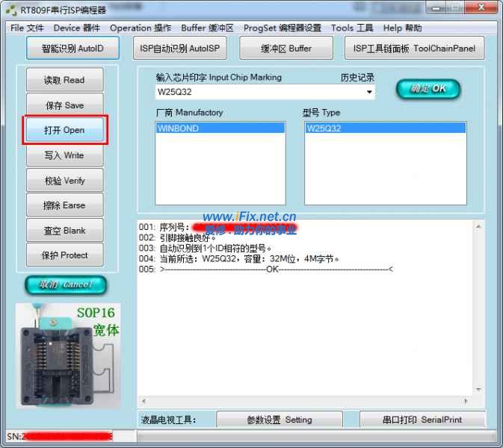This screenshot has height=448, width=503.
Task: Click the 智能识别 AutoID button
Action: coord(71,49)
